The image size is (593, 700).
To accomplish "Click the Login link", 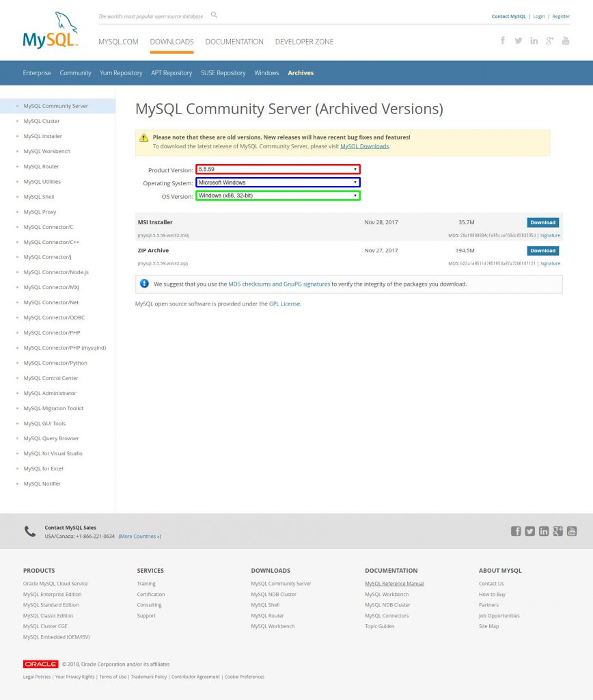I will pos(539,16).
